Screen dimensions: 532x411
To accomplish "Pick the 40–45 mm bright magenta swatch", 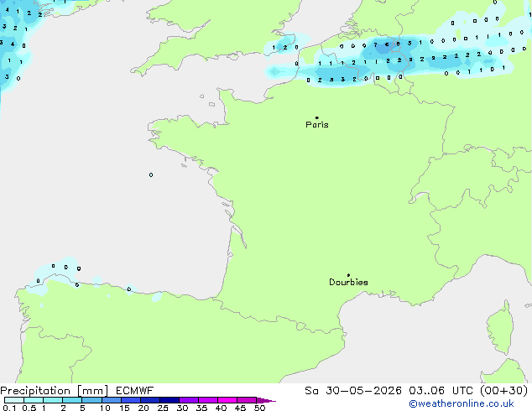I will pyautogui.click(x=227, y=400).
